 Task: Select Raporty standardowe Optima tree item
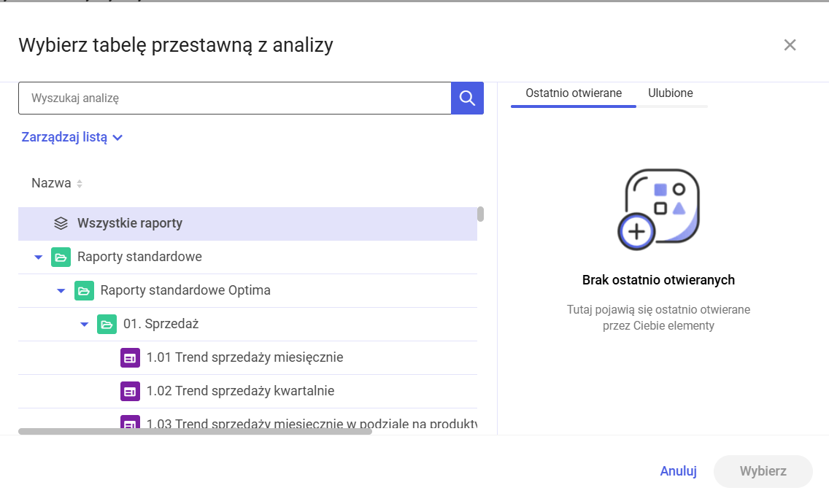click(x=247, y=290)
